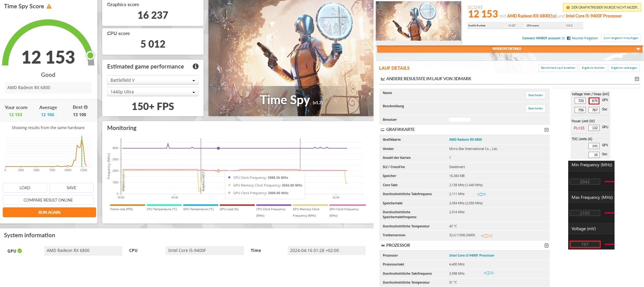Click the chip icon beside PROZESSOR heading

pyautogui.click(x=382, y=245)
